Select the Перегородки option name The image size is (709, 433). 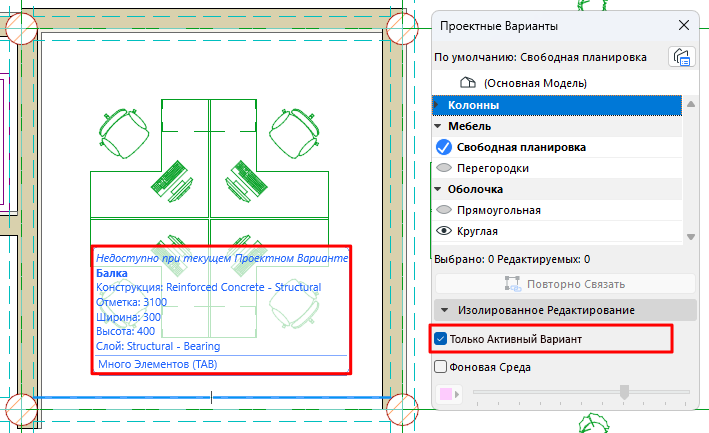[x=493, y=168]
